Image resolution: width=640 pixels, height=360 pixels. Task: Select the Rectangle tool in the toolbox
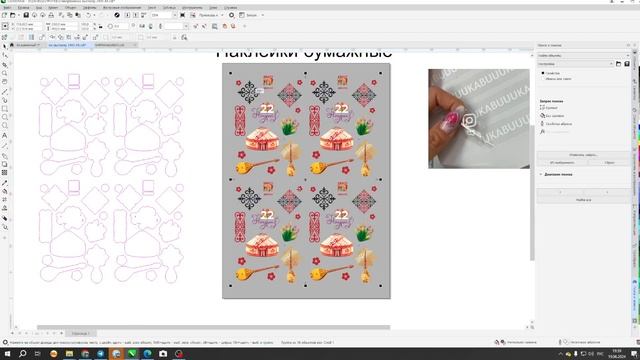(x=4, y=109)
